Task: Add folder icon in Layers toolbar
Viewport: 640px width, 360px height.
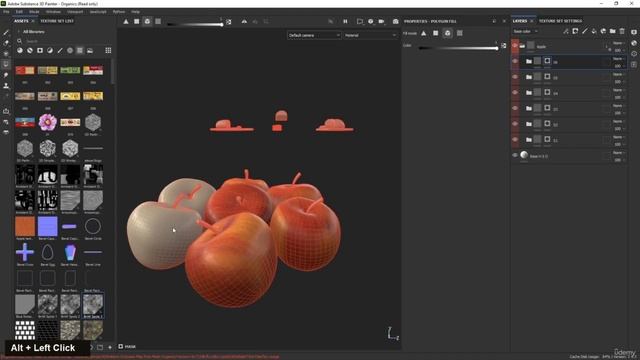Action: point(613,31)
